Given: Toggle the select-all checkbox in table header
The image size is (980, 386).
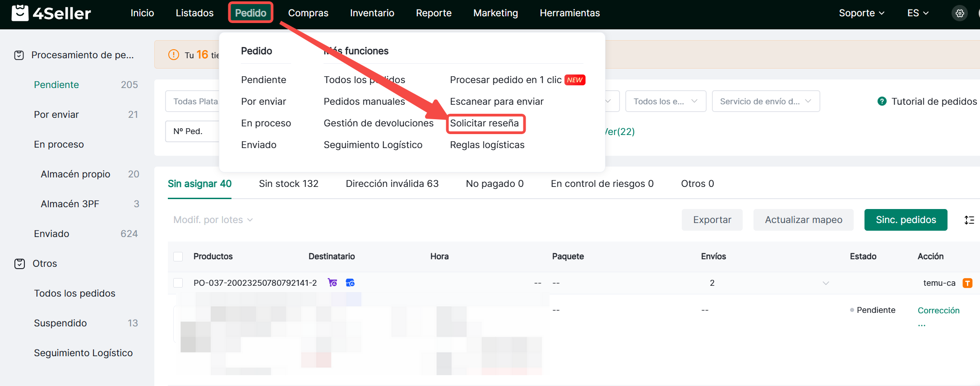Looking at the screenshot, I should (x=178, y=256).
